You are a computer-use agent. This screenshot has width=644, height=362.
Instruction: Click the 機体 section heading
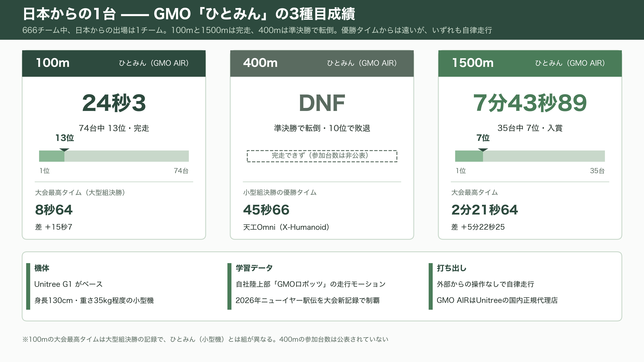point(42,268)
